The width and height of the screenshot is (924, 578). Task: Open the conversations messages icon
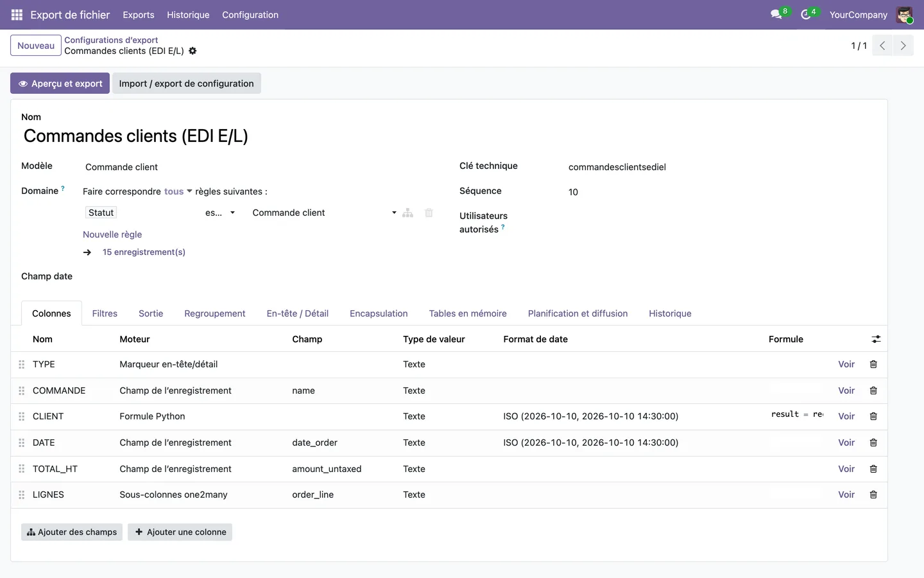tap(776, 14)
